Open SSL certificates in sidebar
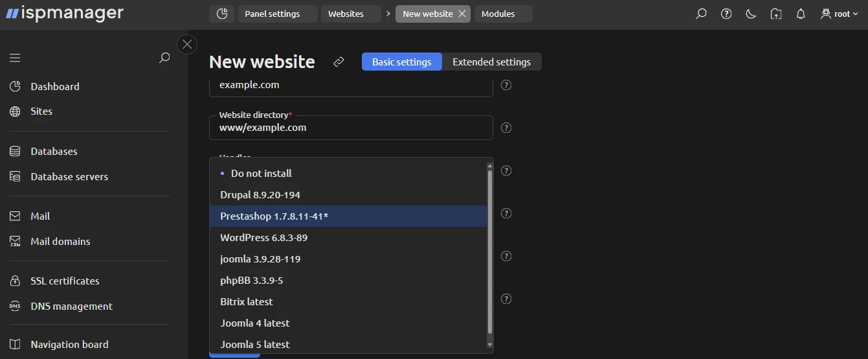 tap(65, 281)
